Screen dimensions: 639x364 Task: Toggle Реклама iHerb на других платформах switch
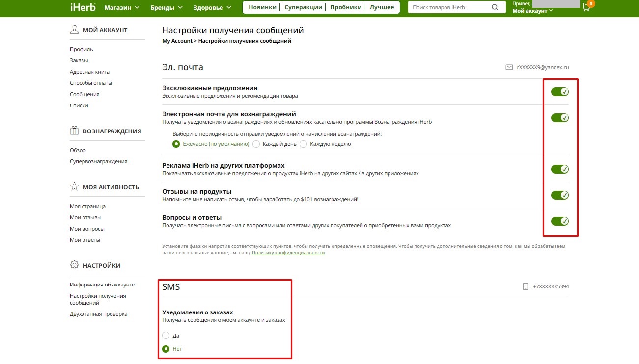[x=560, y=169]
